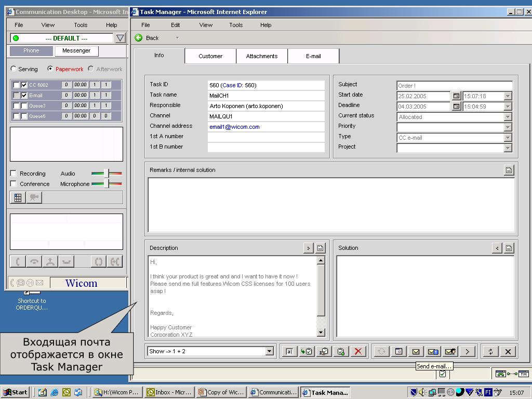The image size is (532, 399).
Task: Open the Current status dropdown
Action: coord(508,117)
